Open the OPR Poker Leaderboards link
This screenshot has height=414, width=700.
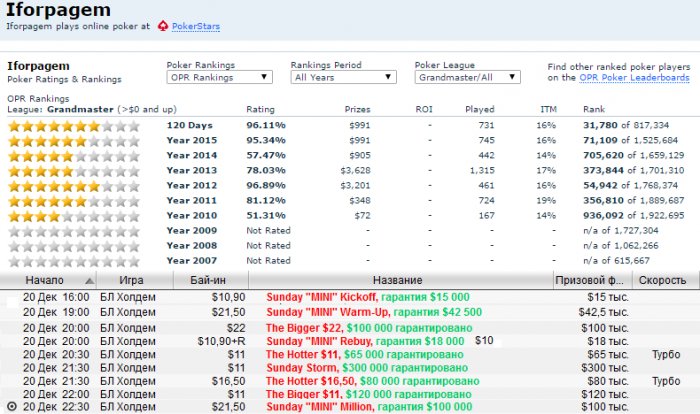634,78
